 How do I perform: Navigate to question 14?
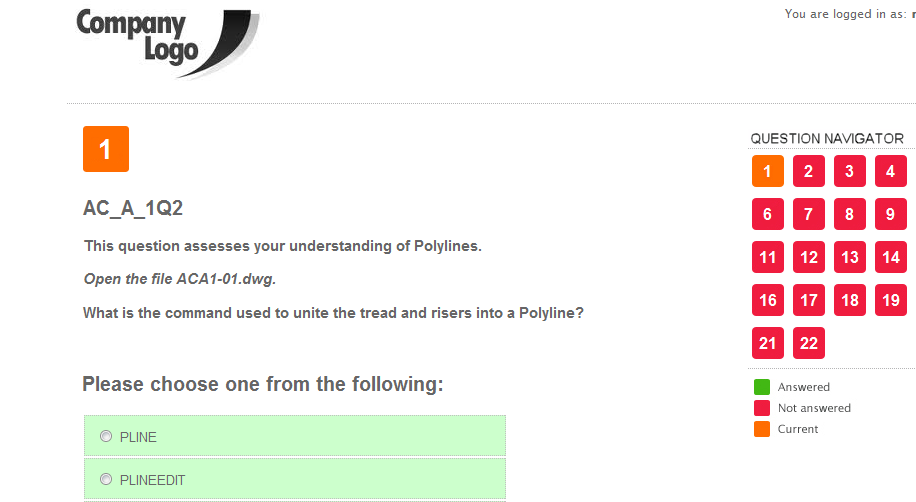coord(890,257)
